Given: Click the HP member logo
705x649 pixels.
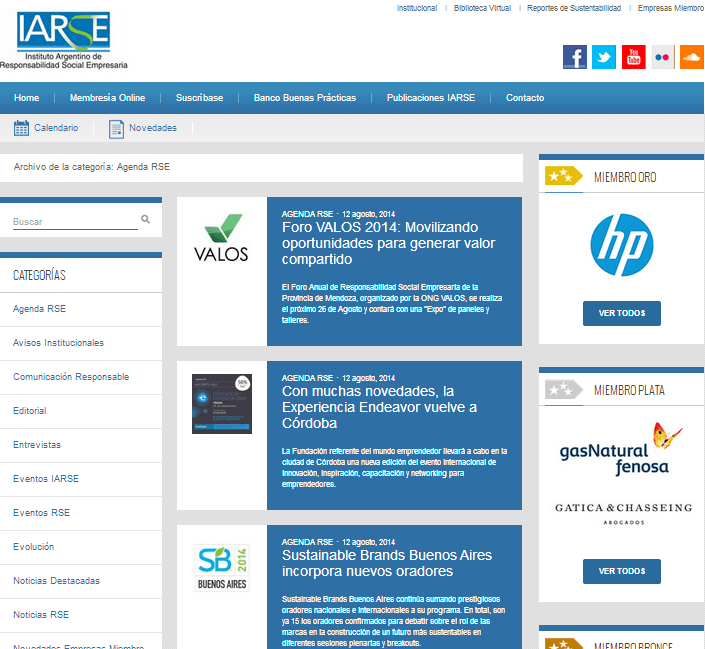Looking at the screenshot, I should point(621,245).
